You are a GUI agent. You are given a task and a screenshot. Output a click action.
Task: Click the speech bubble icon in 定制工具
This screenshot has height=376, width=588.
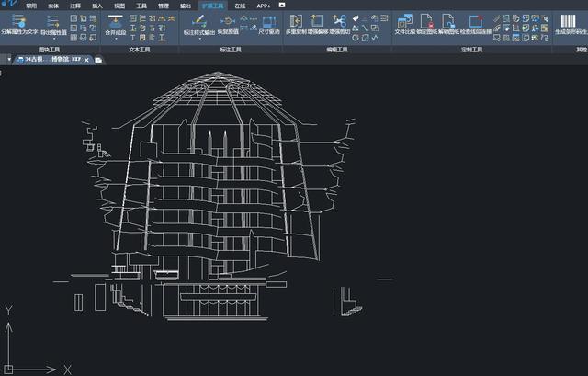click(x=497, y=38)
